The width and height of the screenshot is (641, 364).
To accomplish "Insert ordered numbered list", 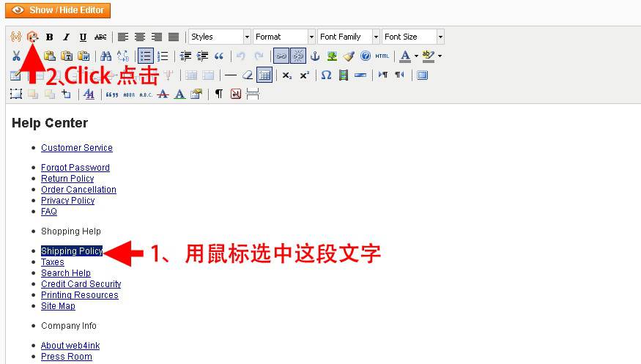I will 163,56.
